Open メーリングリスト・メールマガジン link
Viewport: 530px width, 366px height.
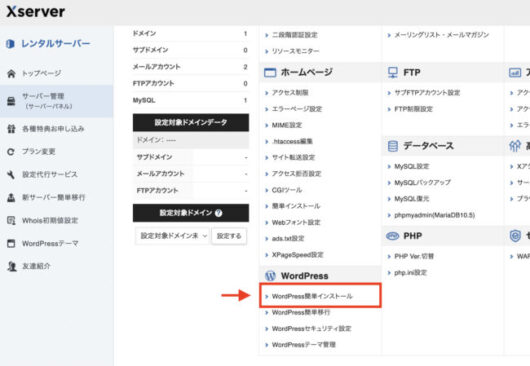(441, 35)
